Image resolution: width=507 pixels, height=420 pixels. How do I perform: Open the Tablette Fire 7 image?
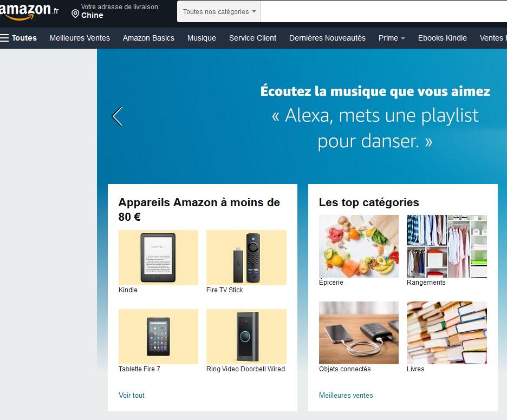(x=158, y=337)
